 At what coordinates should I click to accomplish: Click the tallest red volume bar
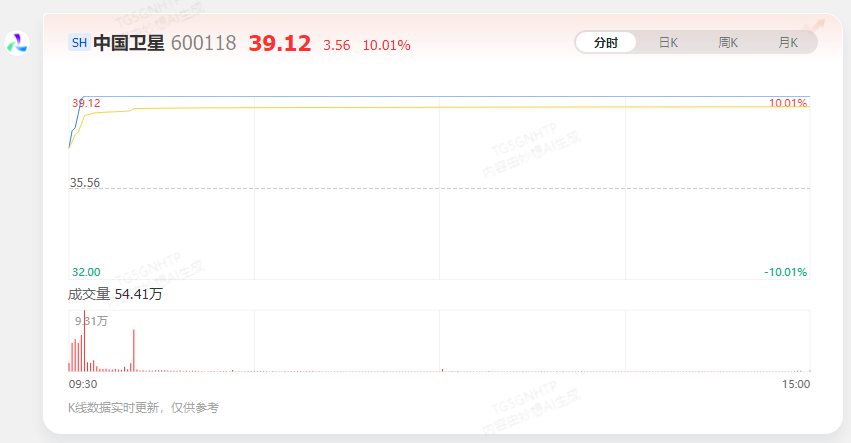click(x=85, y=341)
